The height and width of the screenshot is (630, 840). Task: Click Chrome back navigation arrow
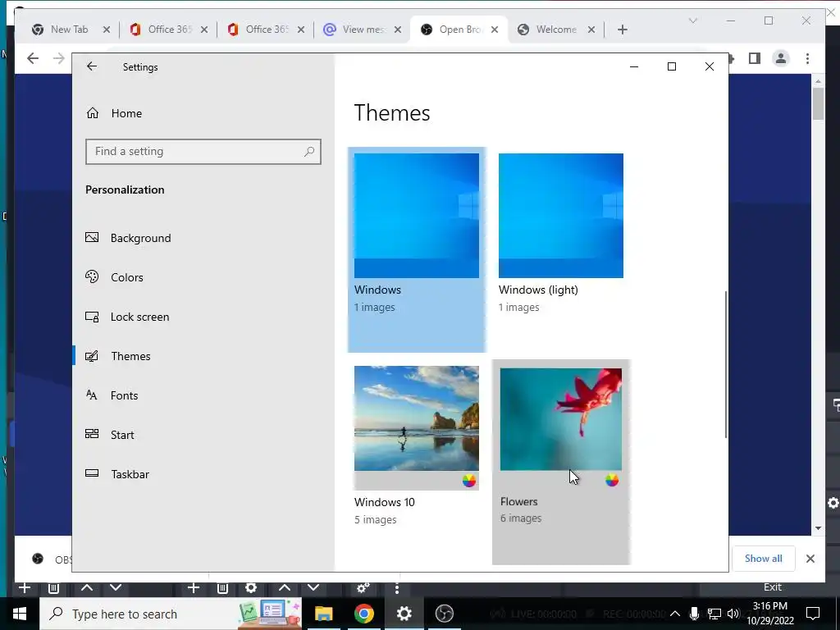[x=33, y=58]
